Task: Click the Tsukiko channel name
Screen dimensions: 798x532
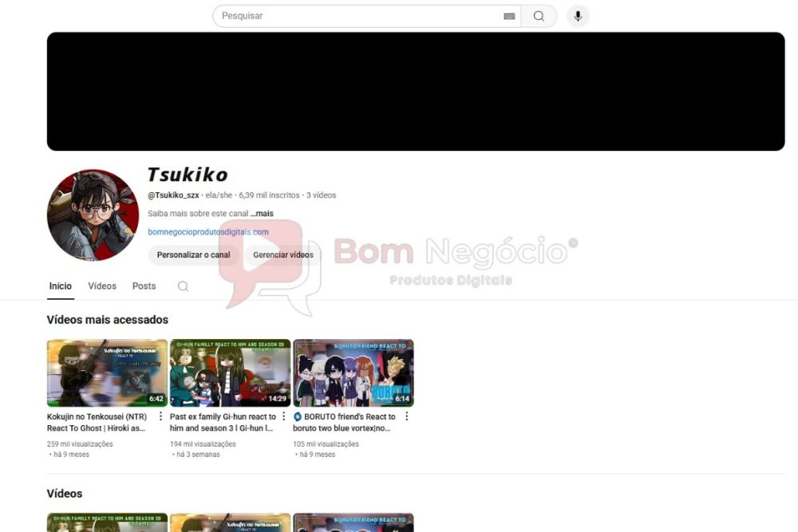Action: pos(188,175)
